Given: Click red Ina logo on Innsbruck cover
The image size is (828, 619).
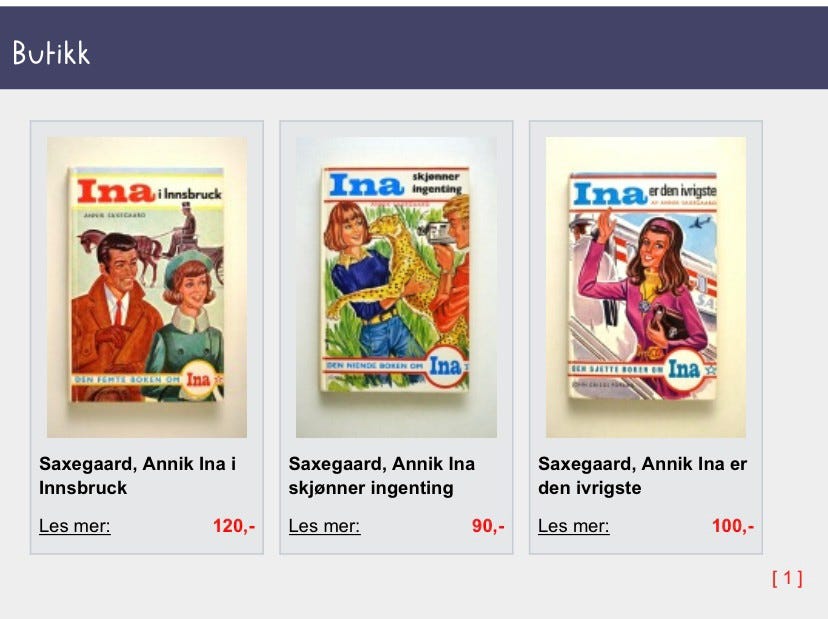Looking at the screenshot, I should pyautogui.click(x=116, y=191).
